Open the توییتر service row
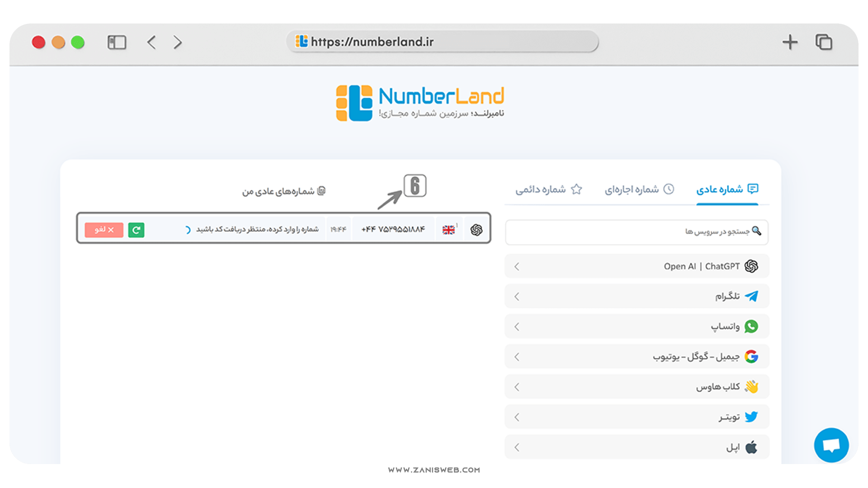 (637, 417)
